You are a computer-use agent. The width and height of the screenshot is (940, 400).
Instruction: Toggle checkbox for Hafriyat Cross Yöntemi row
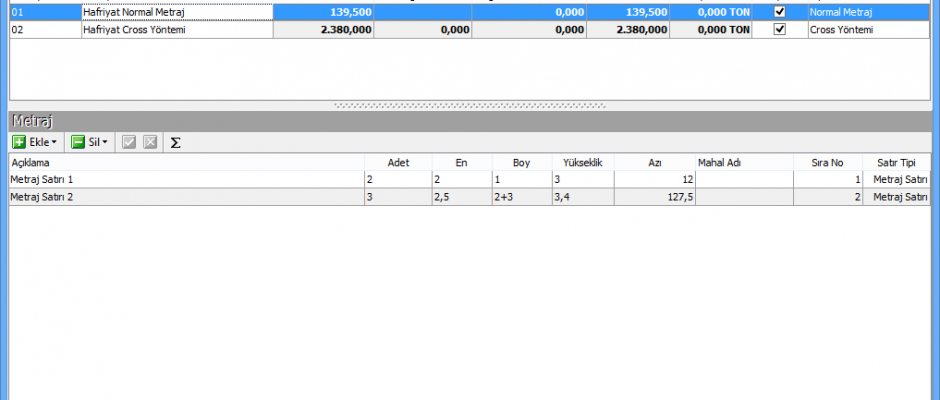(780, 29)
